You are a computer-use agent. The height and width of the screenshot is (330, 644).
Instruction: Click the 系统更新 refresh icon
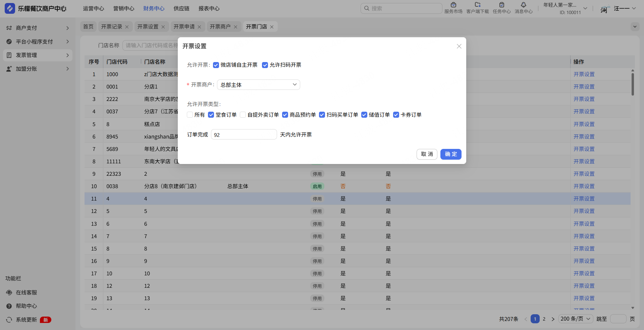coord(9,320)
